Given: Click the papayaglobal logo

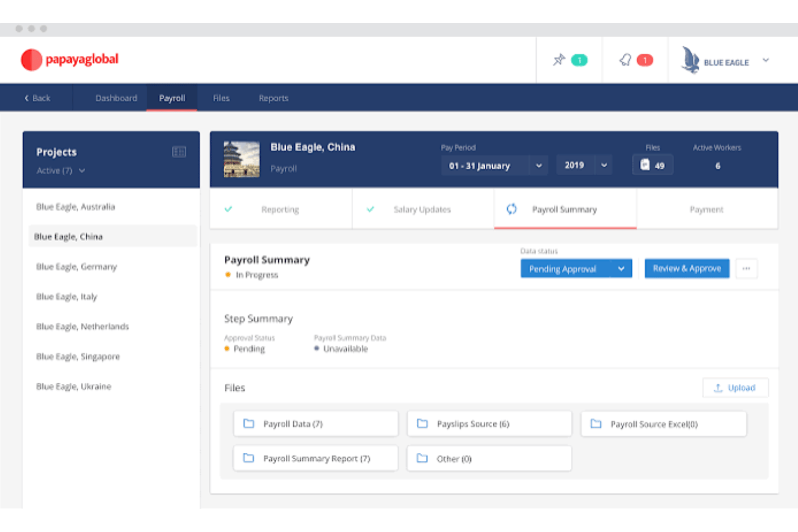Looking at the screenshot, I should [x=70, y=59].
